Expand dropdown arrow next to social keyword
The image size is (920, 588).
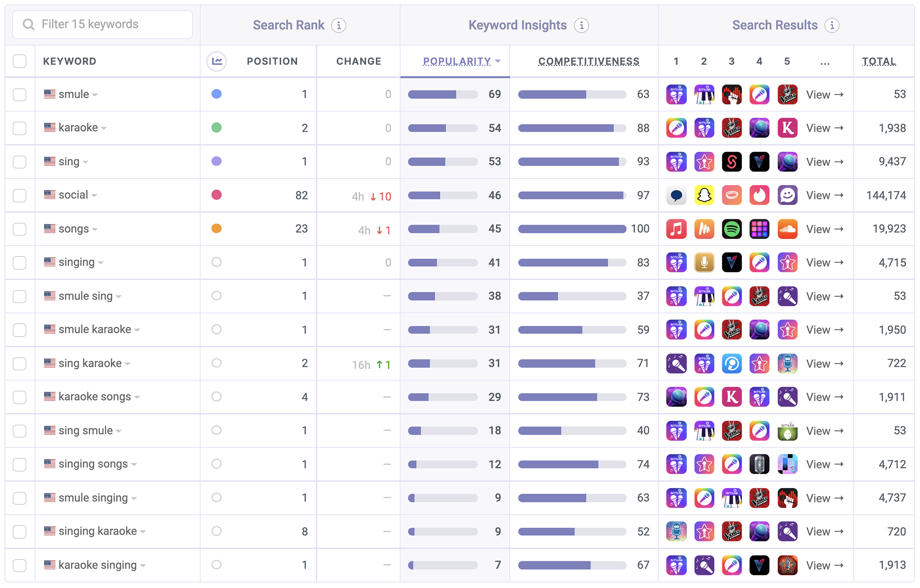94,196
